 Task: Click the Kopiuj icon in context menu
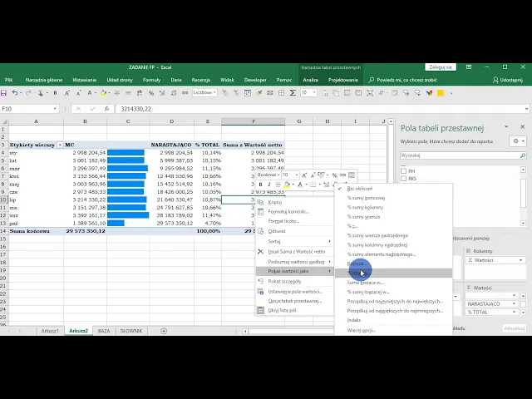pos(261,202)
